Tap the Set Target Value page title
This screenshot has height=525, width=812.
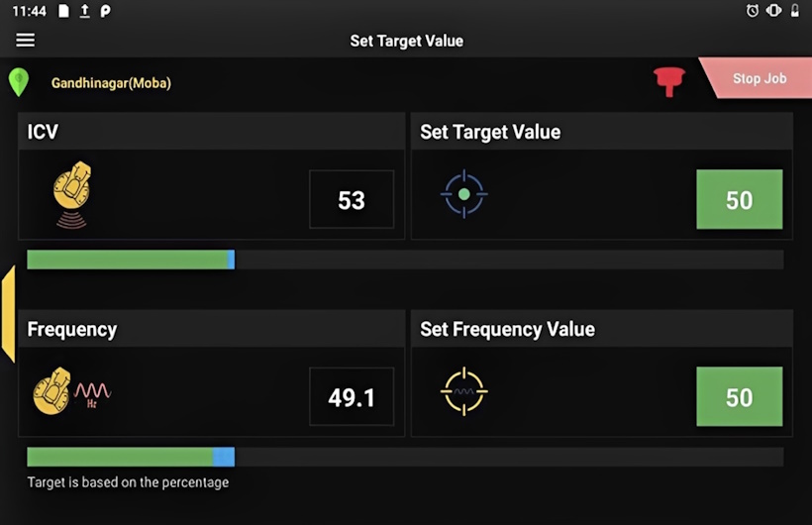(x=406, y=41)
